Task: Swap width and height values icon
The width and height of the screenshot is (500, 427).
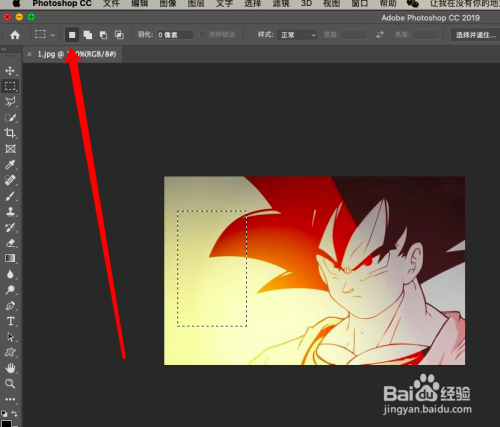Action: click(380, 35)
